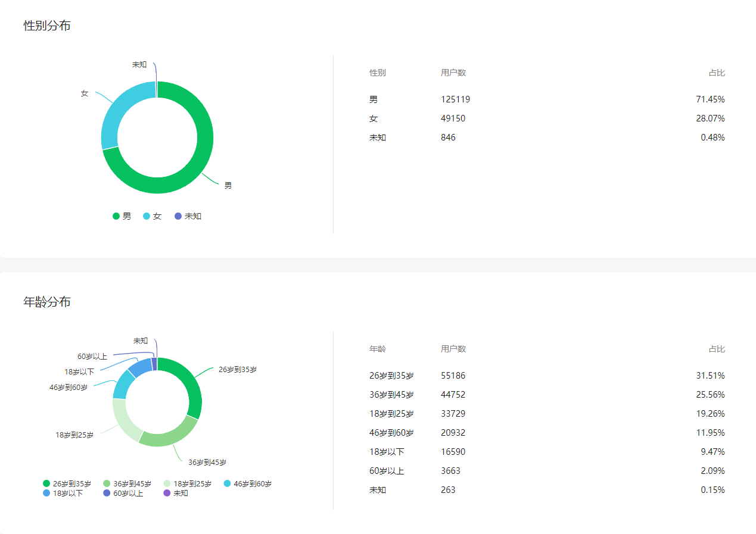
Task: Select user count 125119
Action: (456, 99)
